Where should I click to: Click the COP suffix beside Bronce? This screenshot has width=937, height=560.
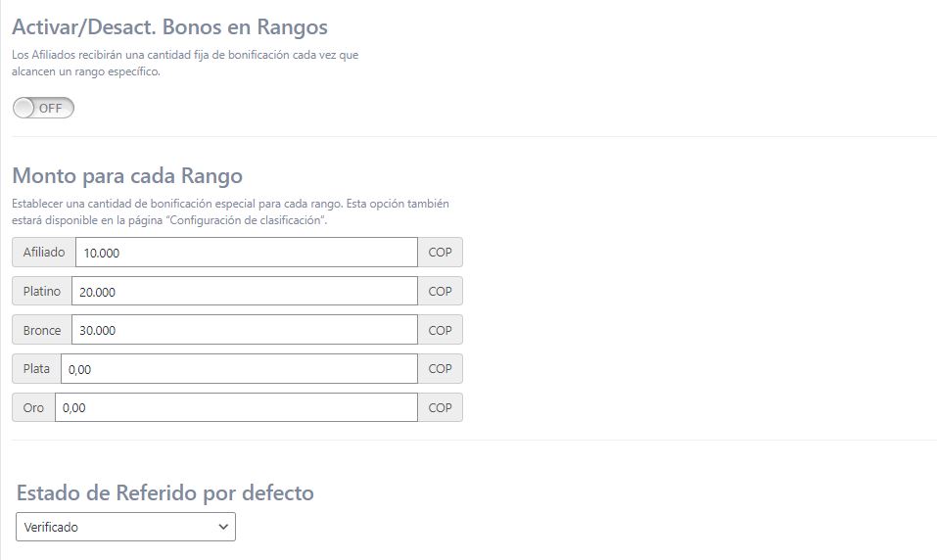440,330
